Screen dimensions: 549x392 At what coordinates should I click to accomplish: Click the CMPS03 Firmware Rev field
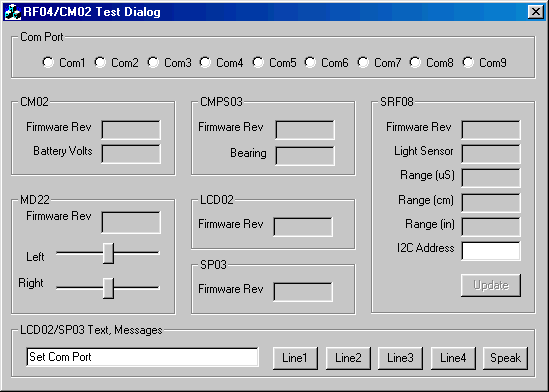tap(305, 130)
